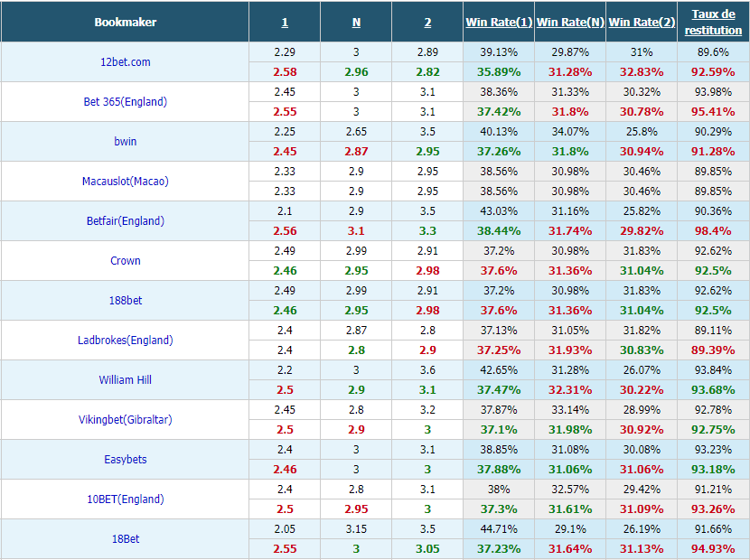Select Bet 365's red 2.55 home odds
Image resolution: width=750 pixels, height=560 pixels.
point(285,112)
